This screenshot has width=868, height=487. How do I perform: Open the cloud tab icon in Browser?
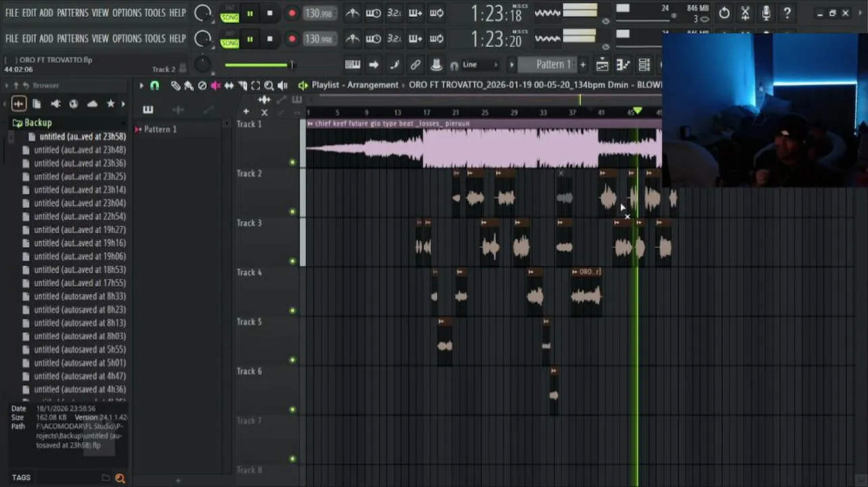tap(92, 103)
